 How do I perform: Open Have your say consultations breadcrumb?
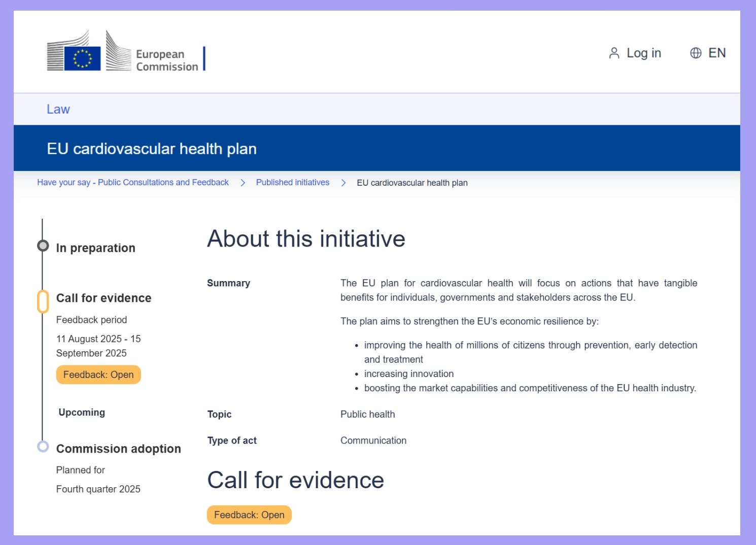pyautogui.click(x=133, y=183)
